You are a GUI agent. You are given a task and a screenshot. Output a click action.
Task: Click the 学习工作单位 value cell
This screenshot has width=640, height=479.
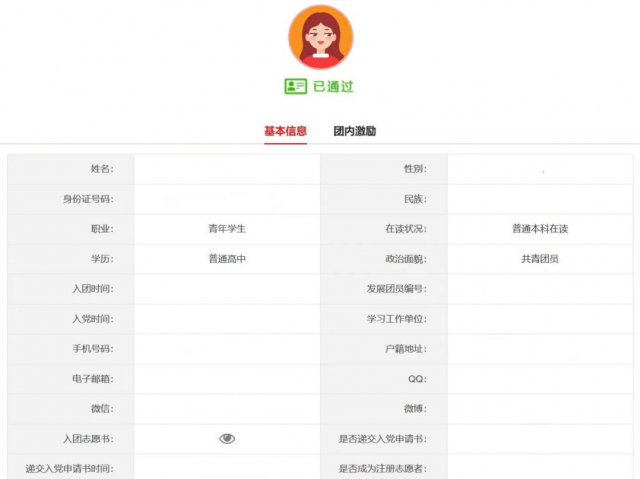540,319
